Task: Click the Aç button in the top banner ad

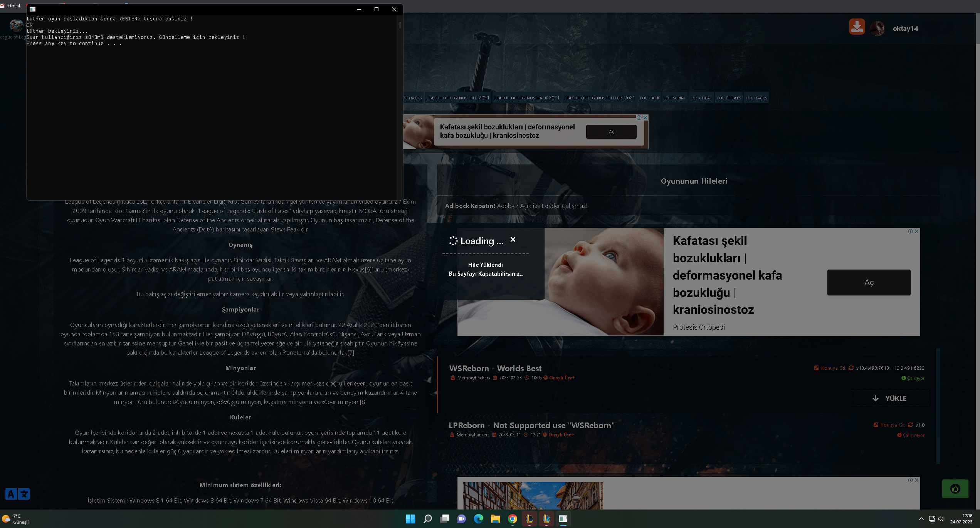Action: point(611,132)
